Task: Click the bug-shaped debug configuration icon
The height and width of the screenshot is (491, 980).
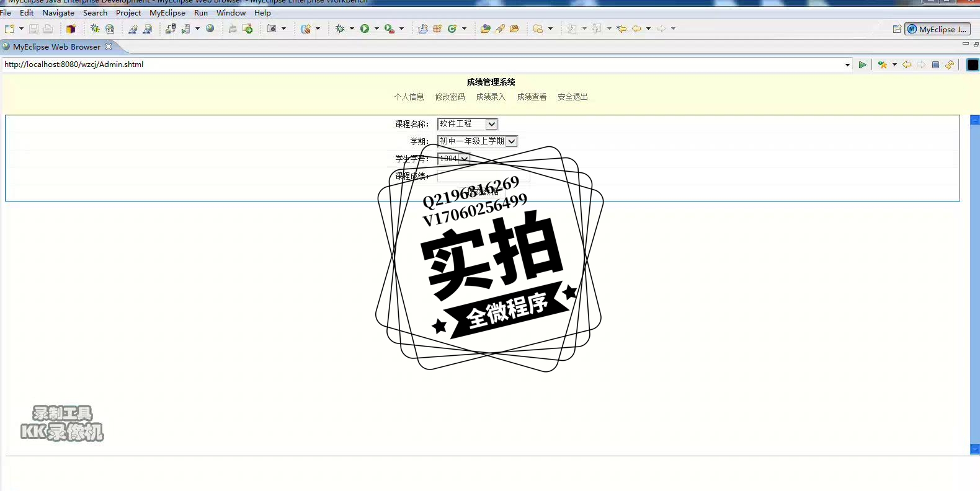Action: (95, 29)
